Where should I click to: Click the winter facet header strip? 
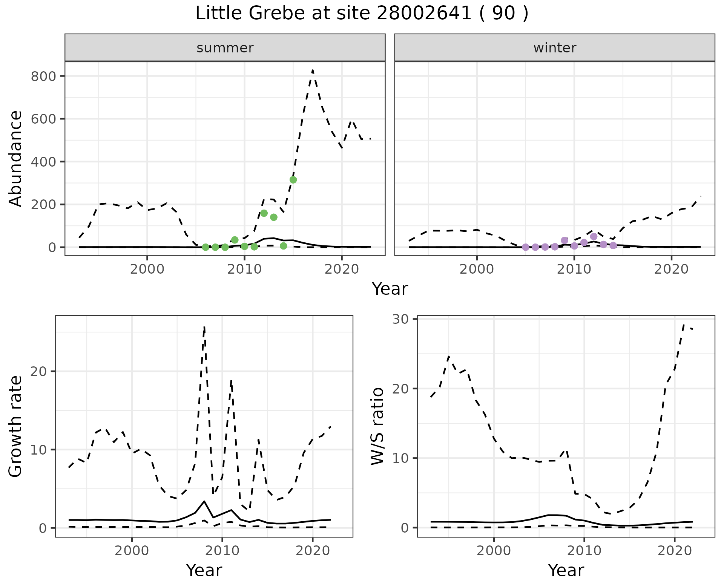coord(554,48)
